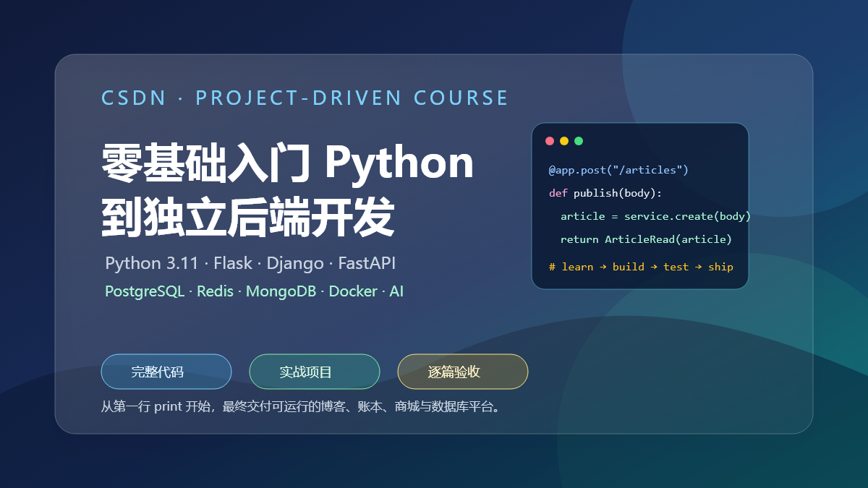Click the green dot in code window
868x488 pixels.
579,141
